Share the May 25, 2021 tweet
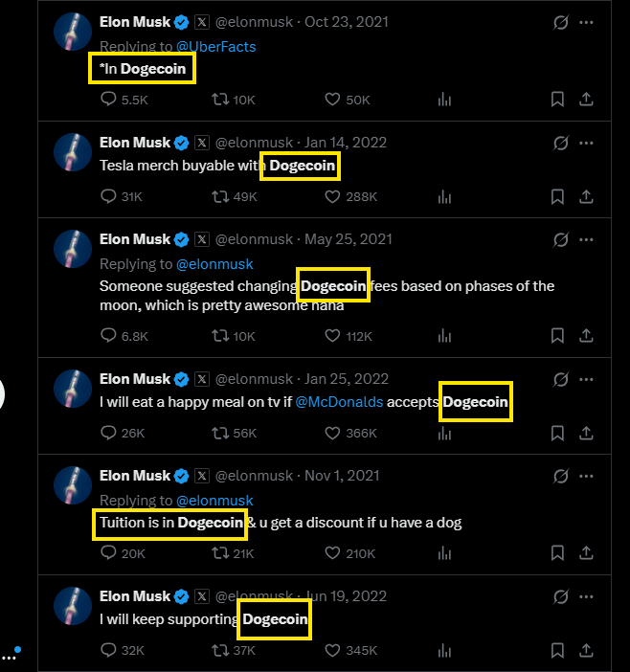This screenshot has width=630, height=672. [x=586, y=336]
